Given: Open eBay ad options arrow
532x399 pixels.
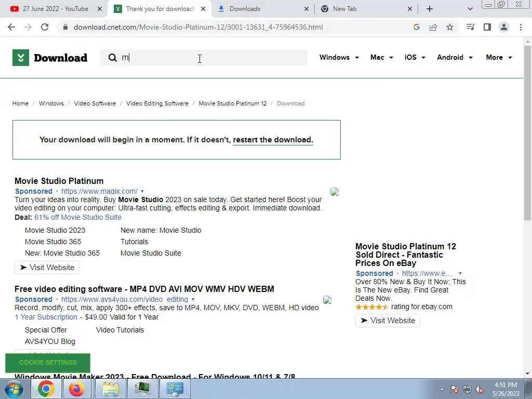Looking at the screenshot, I should pos(460,273).
